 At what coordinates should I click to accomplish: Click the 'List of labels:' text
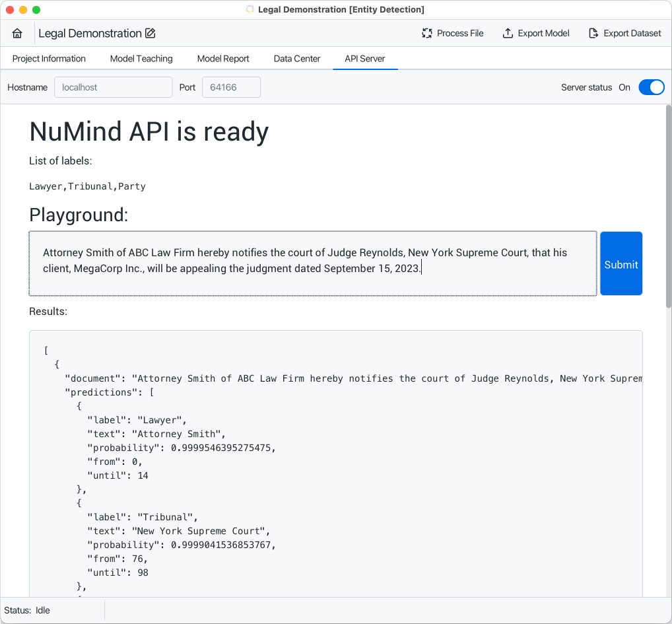pyautogui.click(x=61, y=160)
